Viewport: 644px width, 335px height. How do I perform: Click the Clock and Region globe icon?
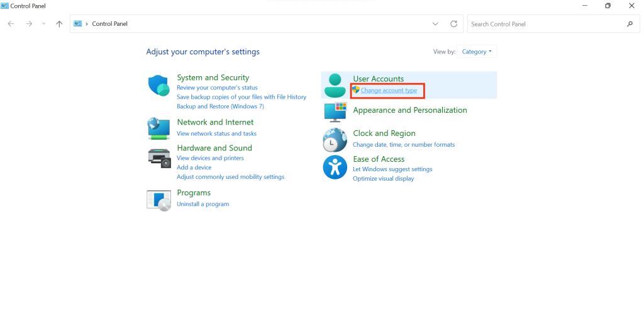pos(335,140)
